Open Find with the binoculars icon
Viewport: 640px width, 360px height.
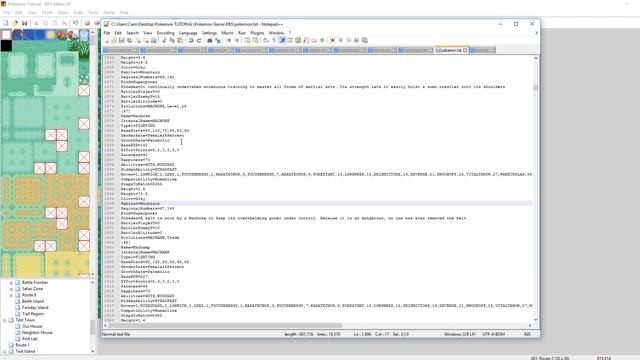pos(209,40)
